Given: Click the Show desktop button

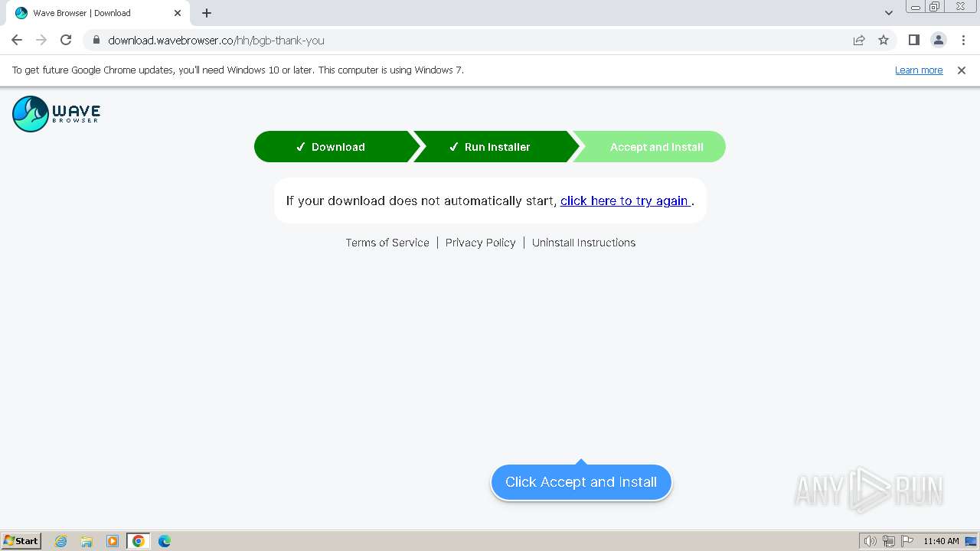Looking at the screenshot, I should 972,541.
